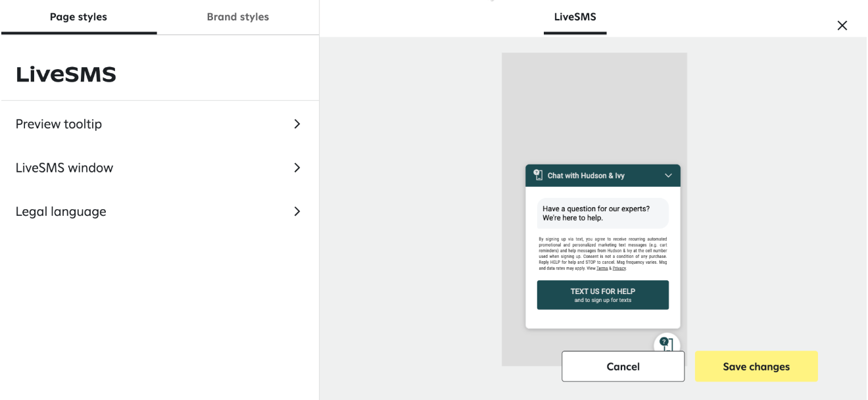Click the Save changes button
Viewport: 868px width, 400px height.
pos(756,366)
